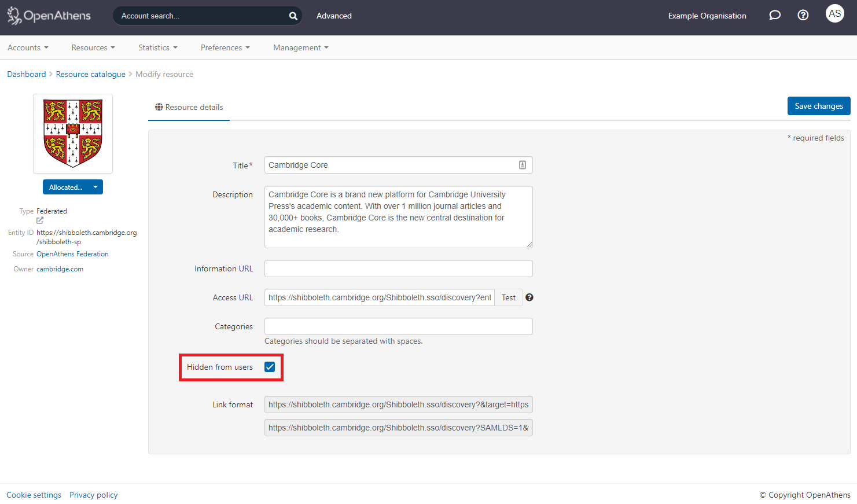Uncheck the Hidden from users checkbox

tap(270, 367)
